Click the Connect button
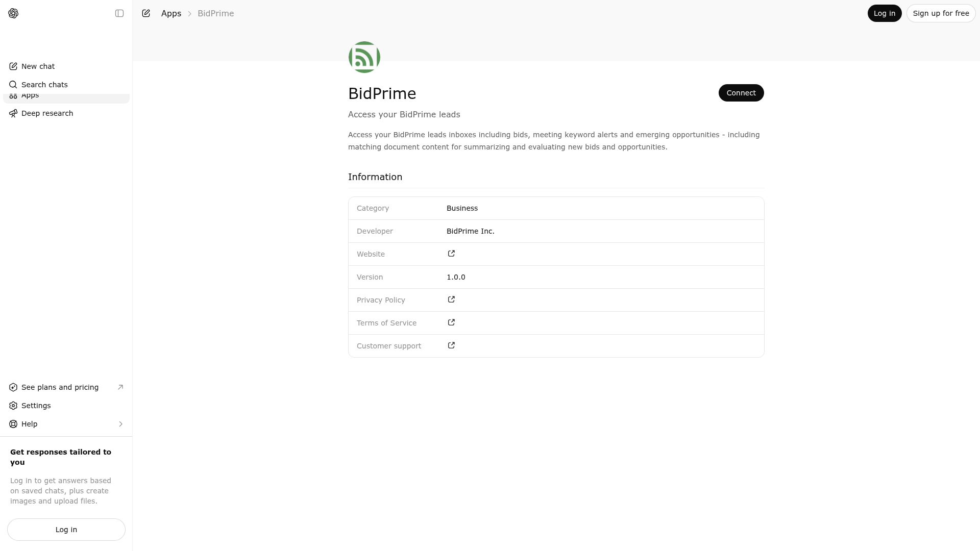This screenshot has height=551, width=980. (x=741, y=93)
